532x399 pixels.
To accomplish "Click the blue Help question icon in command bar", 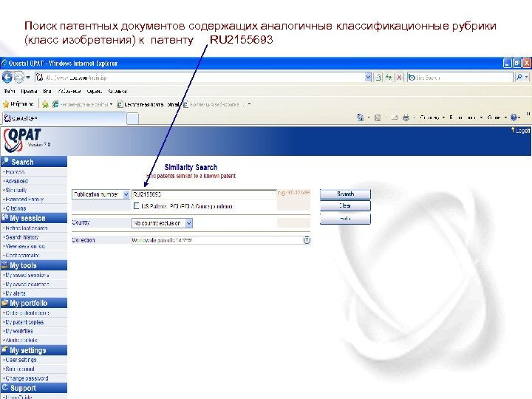I will click(514, 117).
